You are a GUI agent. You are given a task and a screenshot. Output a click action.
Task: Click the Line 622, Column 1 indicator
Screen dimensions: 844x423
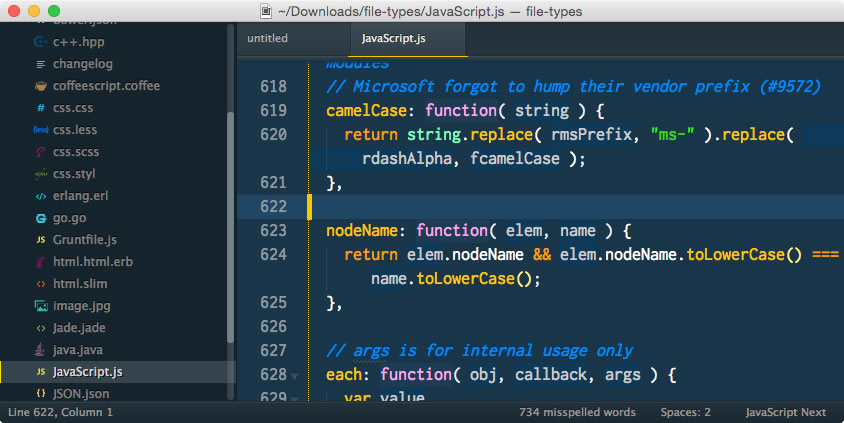point(60,412)
